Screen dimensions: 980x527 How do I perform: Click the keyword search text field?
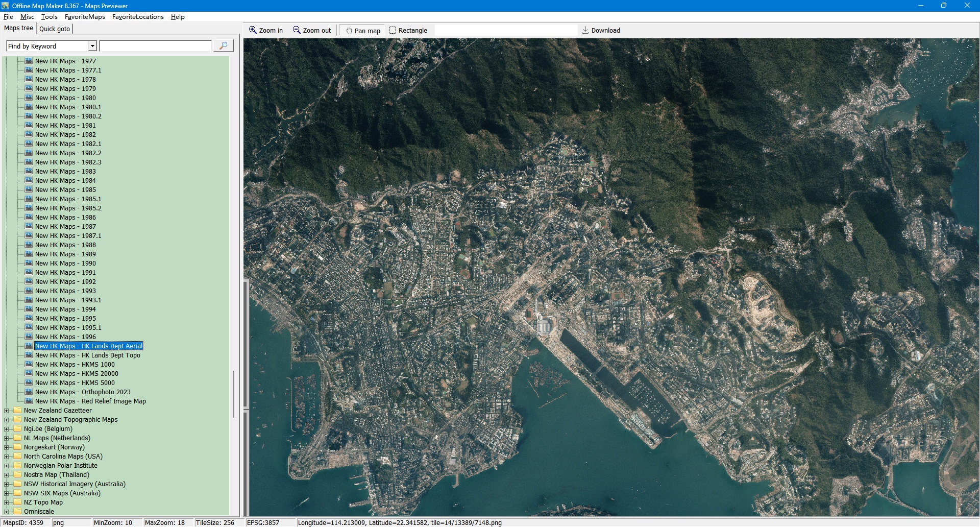(155, 46)
